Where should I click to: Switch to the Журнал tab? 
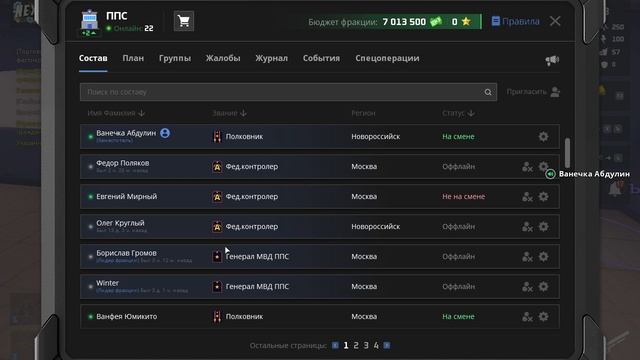point(271,58)
